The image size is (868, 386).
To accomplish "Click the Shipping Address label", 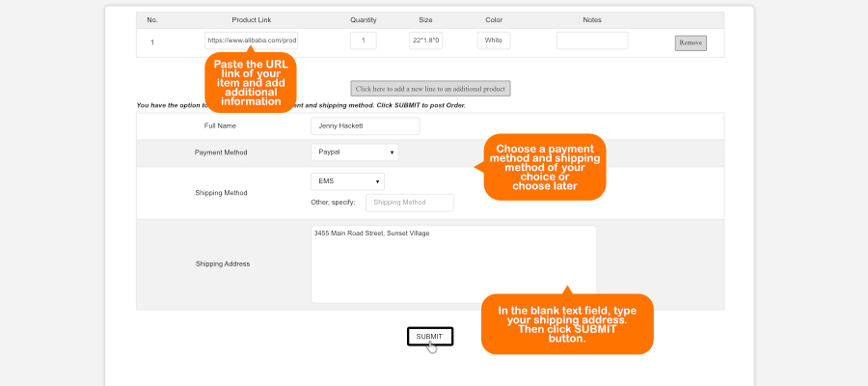I will click(223, 264).
